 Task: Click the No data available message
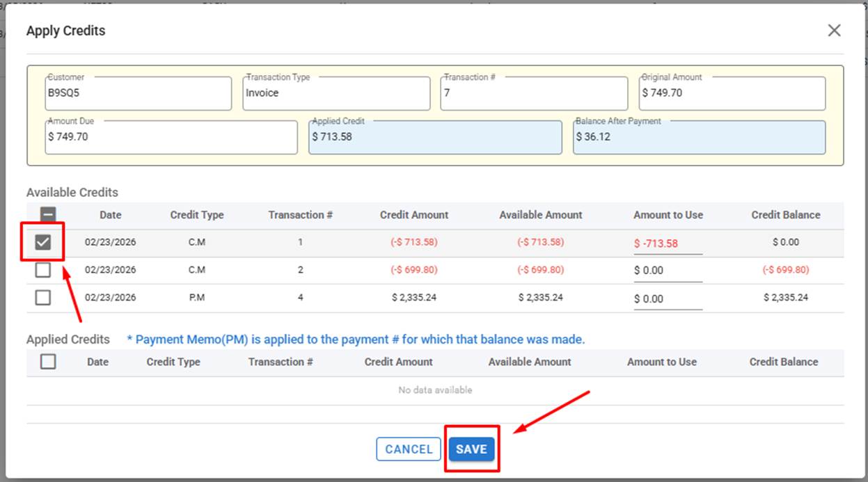[435, 390]
